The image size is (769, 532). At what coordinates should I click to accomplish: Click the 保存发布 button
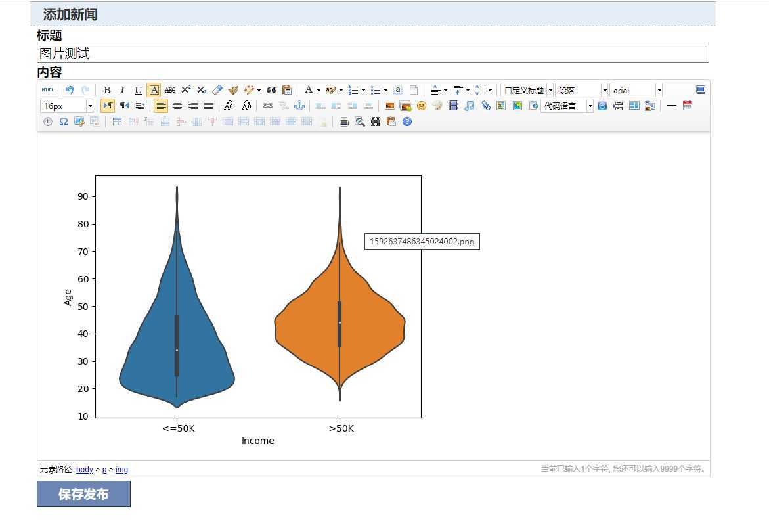84,494
